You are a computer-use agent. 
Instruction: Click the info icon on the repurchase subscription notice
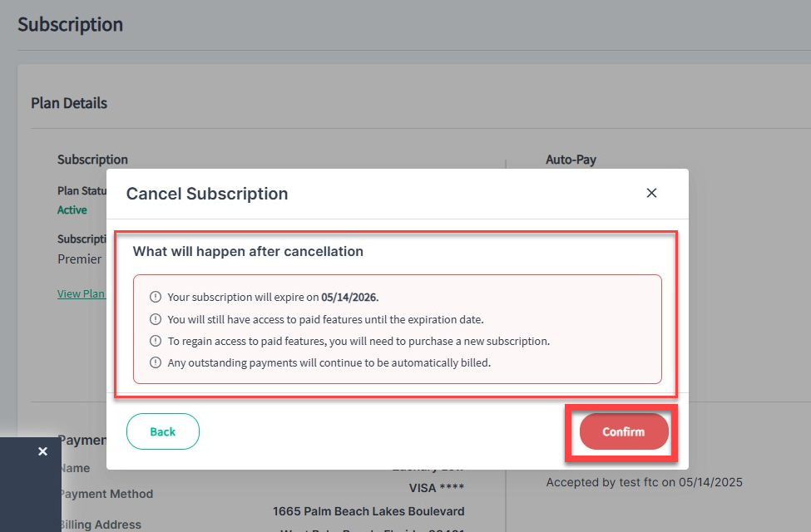(x=155, y=341)
